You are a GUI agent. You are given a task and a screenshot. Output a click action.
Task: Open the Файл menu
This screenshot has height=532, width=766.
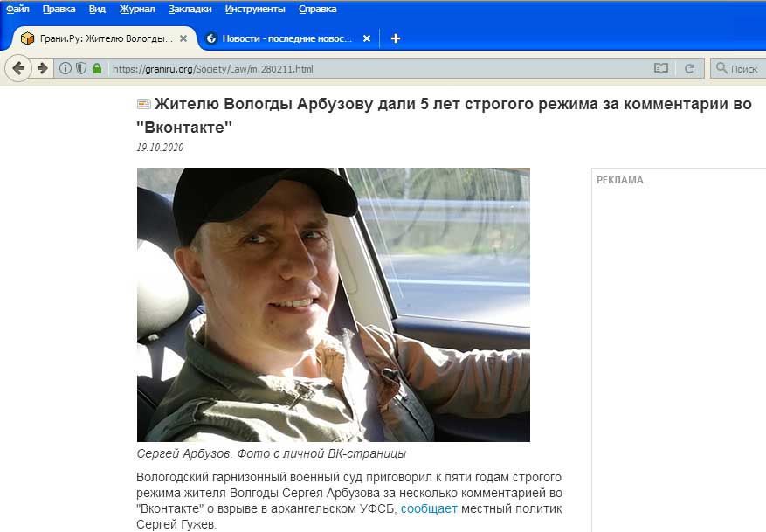pos(17,9)
